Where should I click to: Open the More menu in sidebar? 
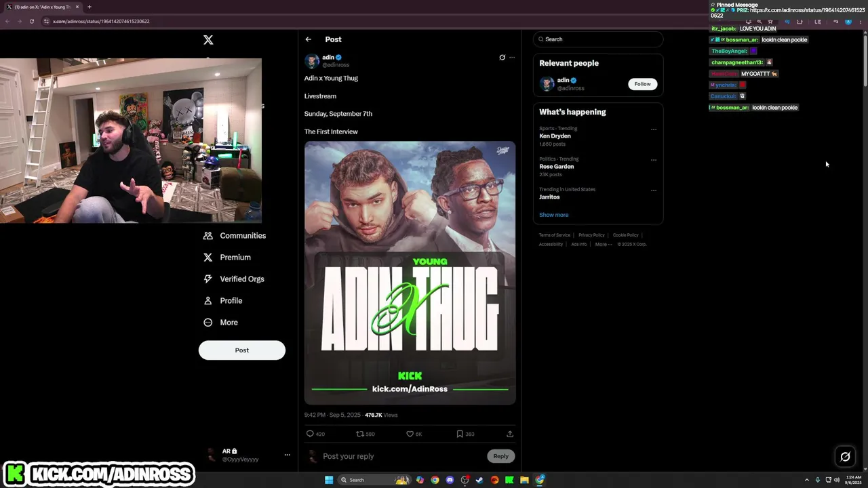pyautogui.click(x=220, y=323)
